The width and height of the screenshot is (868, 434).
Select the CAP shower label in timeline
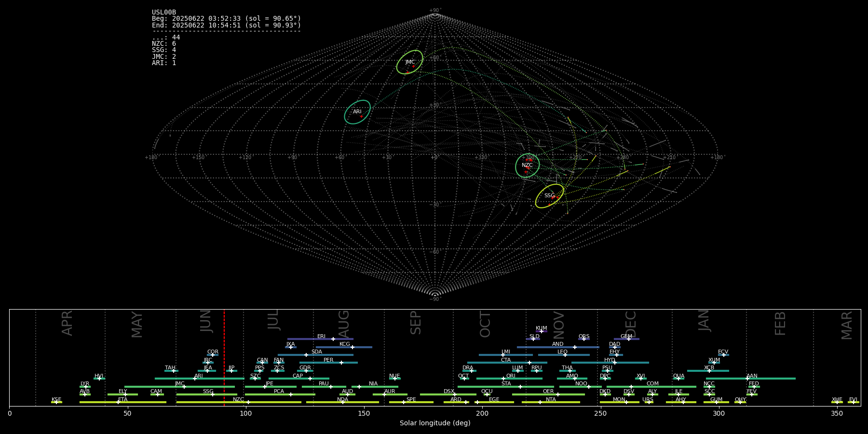pyautogui.click(x=298, y=376)
